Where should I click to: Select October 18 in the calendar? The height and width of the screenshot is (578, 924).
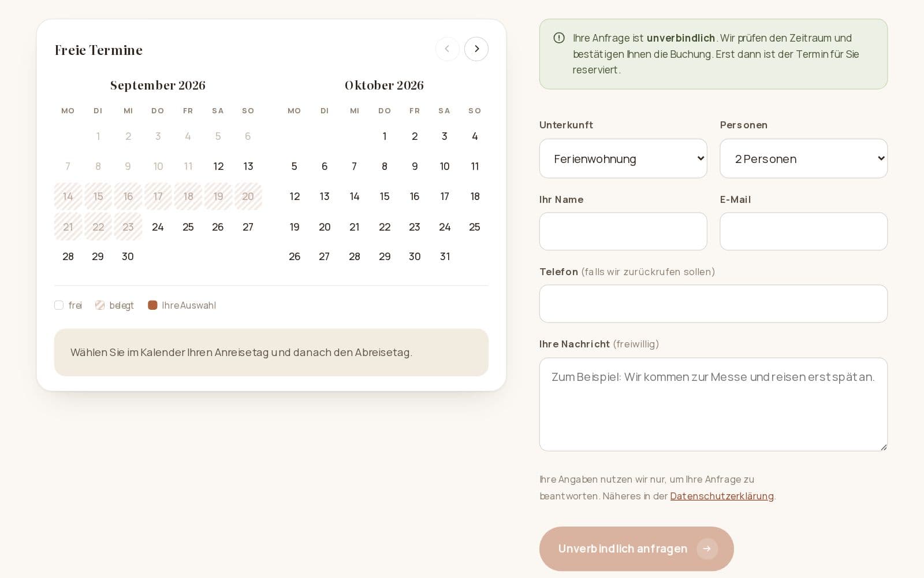[475, 197]
